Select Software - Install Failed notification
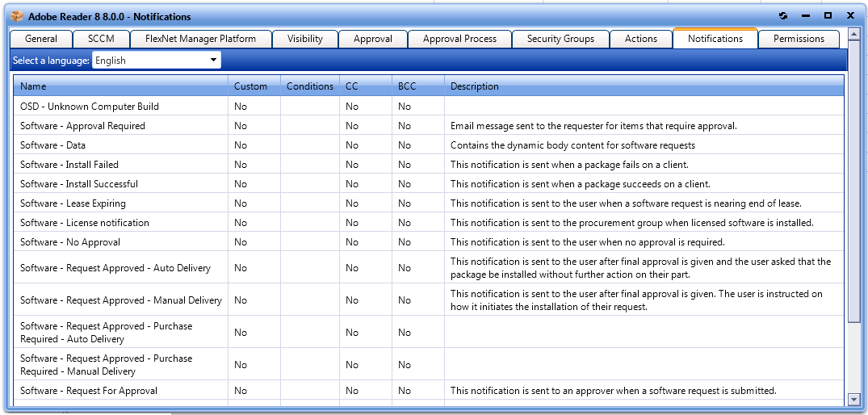The width and height of the screenshot is (868, 415). (x=429, y=165)
